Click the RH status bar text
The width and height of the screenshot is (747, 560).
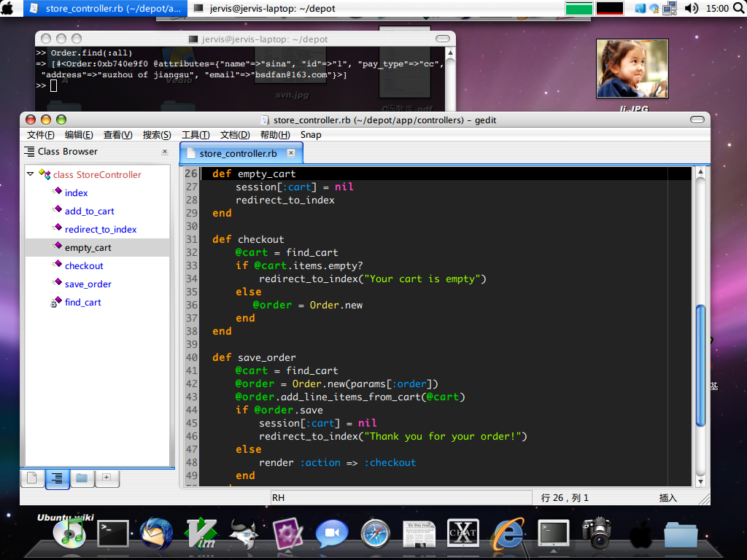278,497
